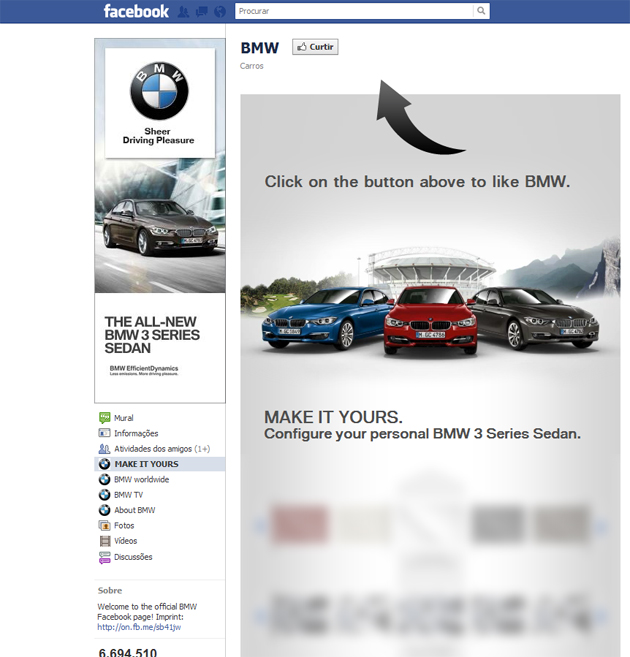Click the Atividades dos amigos icon
630x657 pixels.
[x=104, y=448]
